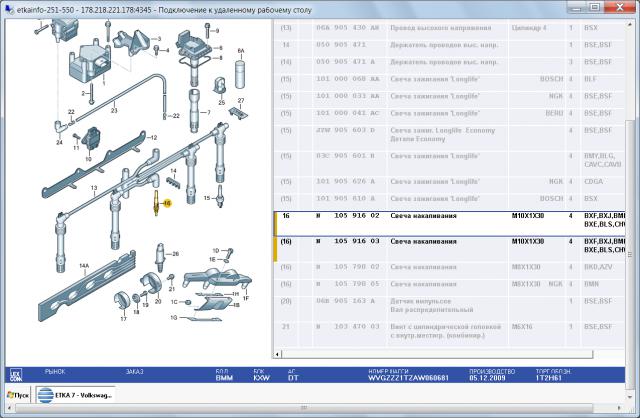Select callout 14 wire holder in diagram
This screenshot has width=640, height=418.
[173, 171]
